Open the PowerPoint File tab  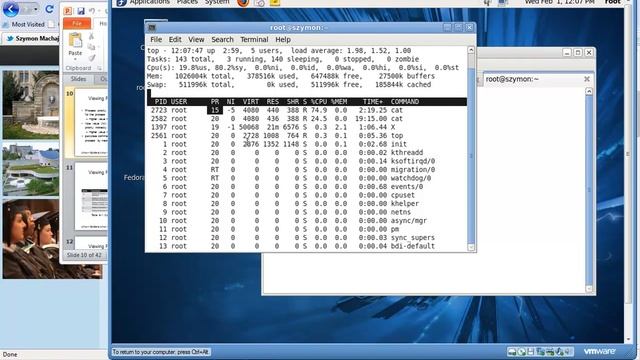point(77,24)
